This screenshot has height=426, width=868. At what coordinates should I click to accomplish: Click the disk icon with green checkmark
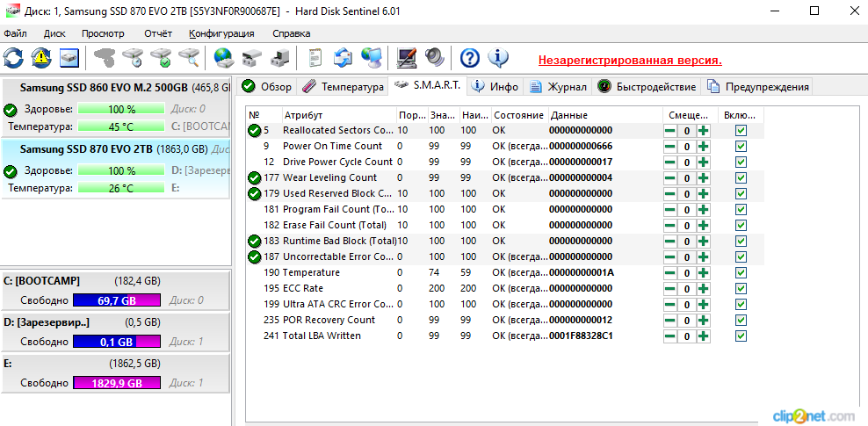[162, 58]
